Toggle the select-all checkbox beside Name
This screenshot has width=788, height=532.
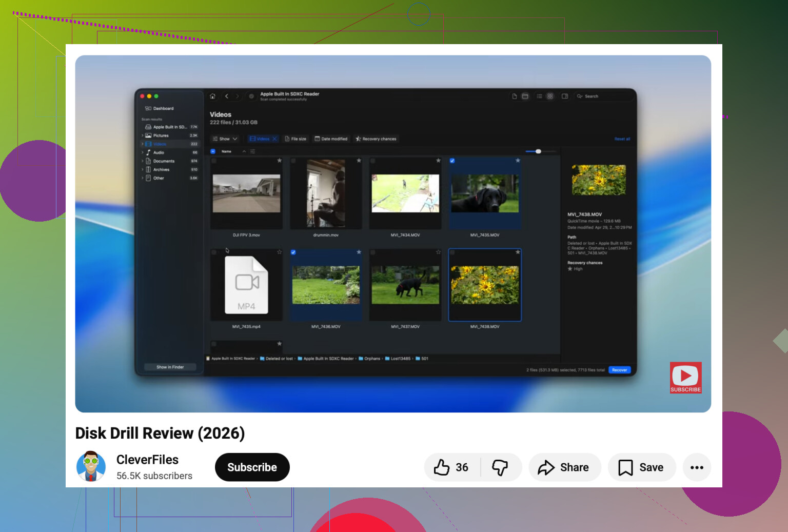coord(213,152)
